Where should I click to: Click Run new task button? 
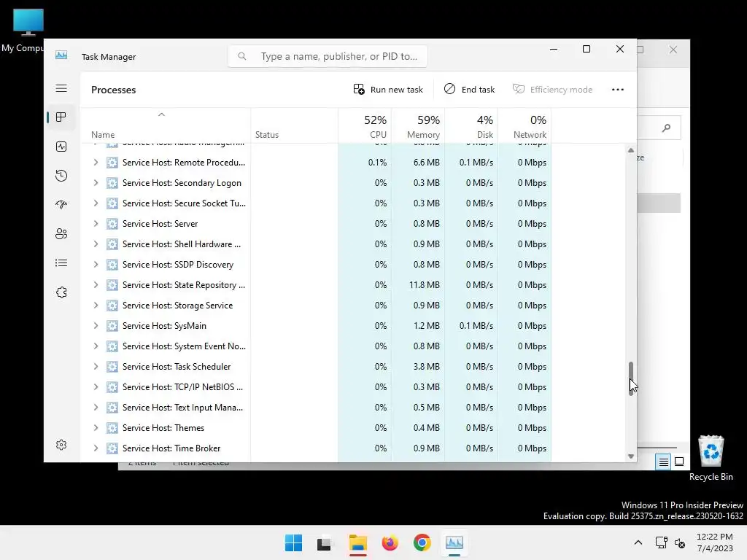click(x=388, y=90)
